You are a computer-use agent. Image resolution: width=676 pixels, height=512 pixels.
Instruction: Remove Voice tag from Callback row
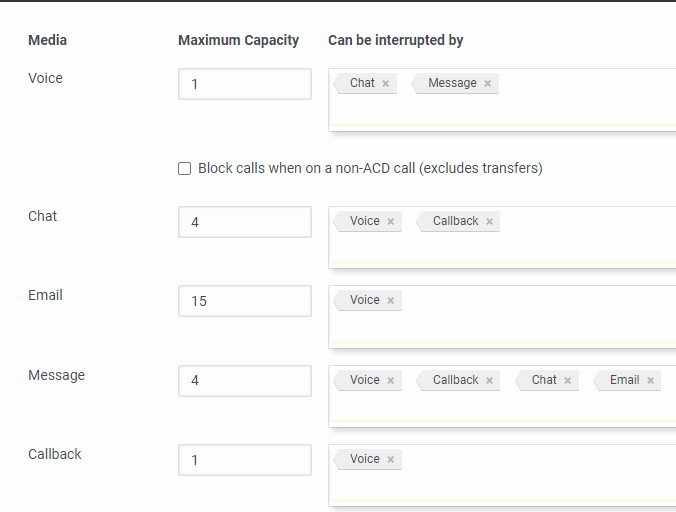pos(390,460)
